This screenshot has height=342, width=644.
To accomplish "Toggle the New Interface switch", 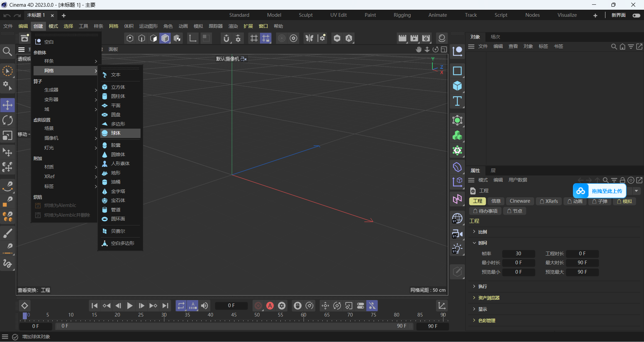I will click(x=636, y=15).
